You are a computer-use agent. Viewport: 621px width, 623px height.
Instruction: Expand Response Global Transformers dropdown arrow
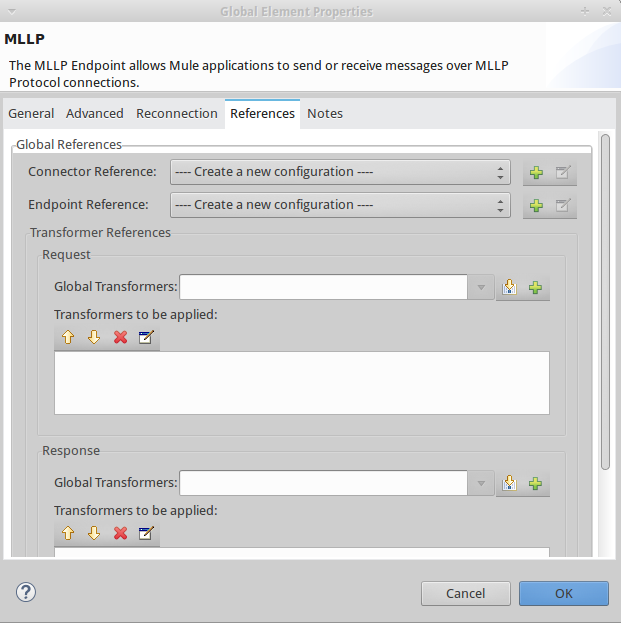481,483
